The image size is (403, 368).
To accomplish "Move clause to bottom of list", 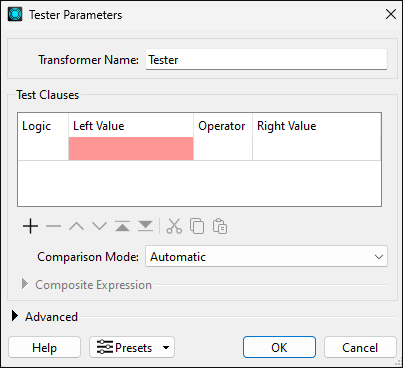I will (x=145, y=226).
